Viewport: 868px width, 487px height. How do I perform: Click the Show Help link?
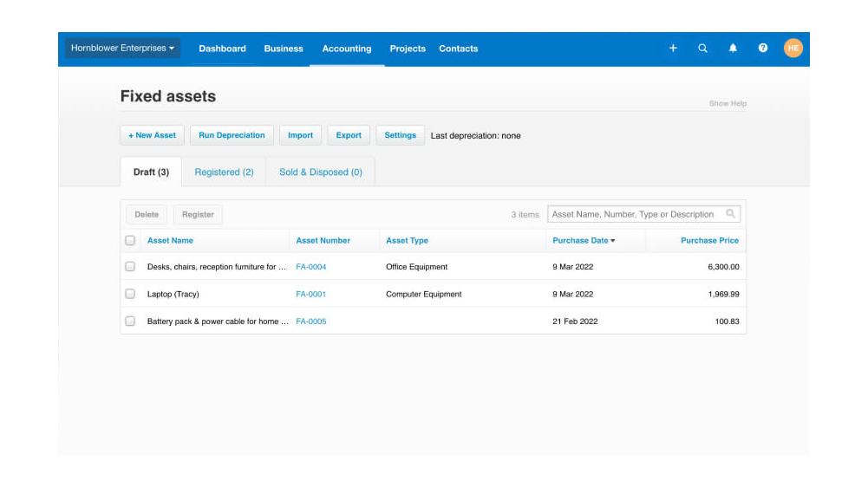[728, 103]
